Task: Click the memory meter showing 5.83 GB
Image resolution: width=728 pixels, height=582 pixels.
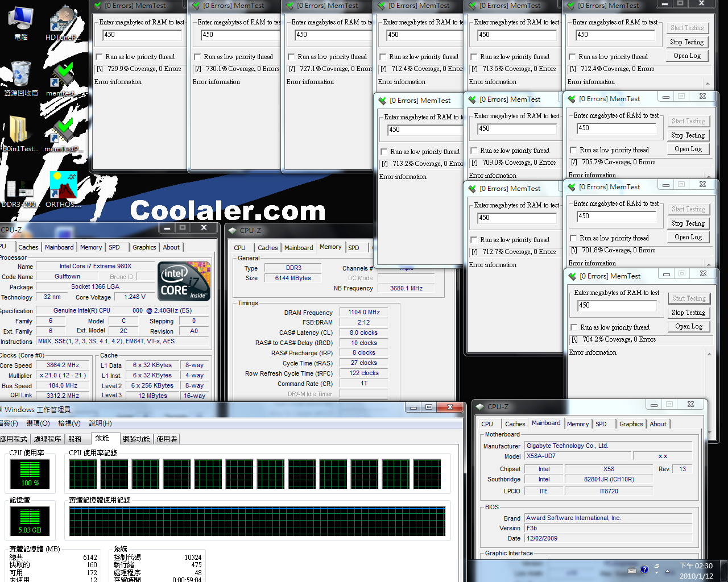Action: tap(30, 521)
